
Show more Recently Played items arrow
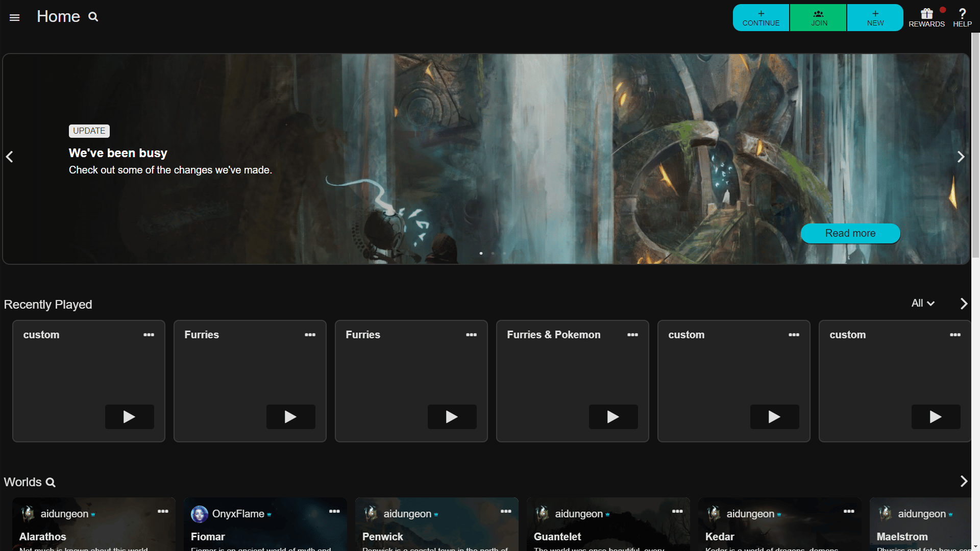(x=964, y=304)
